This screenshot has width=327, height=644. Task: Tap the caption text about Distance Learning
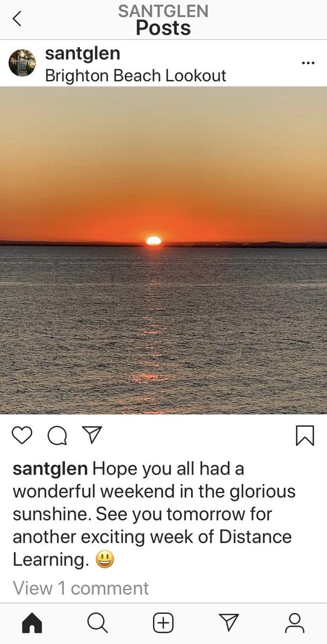coord(154,514)
